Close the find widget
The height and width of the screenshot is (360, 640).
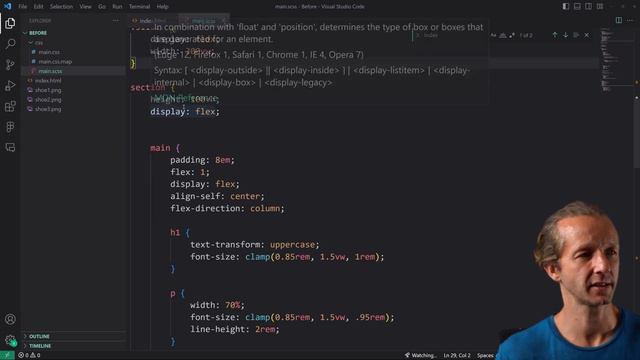pos(587,35)
